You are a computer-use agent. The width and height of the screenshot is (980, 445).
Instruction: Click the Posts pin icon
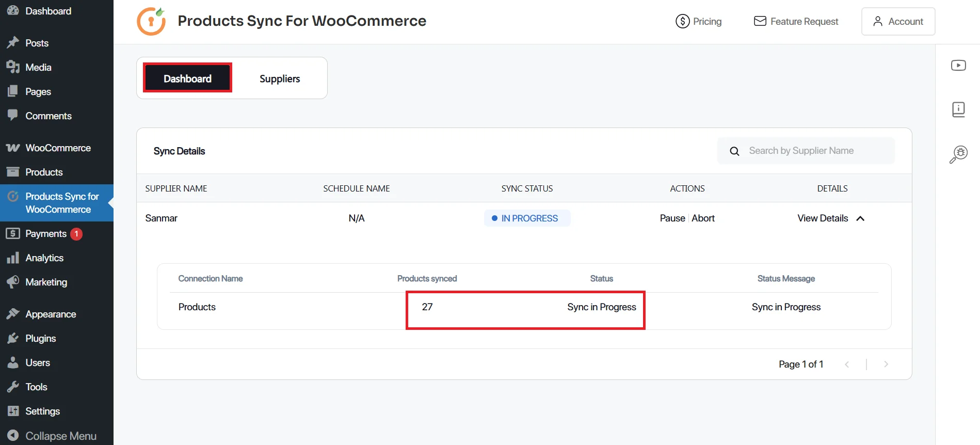pyautogui.click(x=13, y=43)
